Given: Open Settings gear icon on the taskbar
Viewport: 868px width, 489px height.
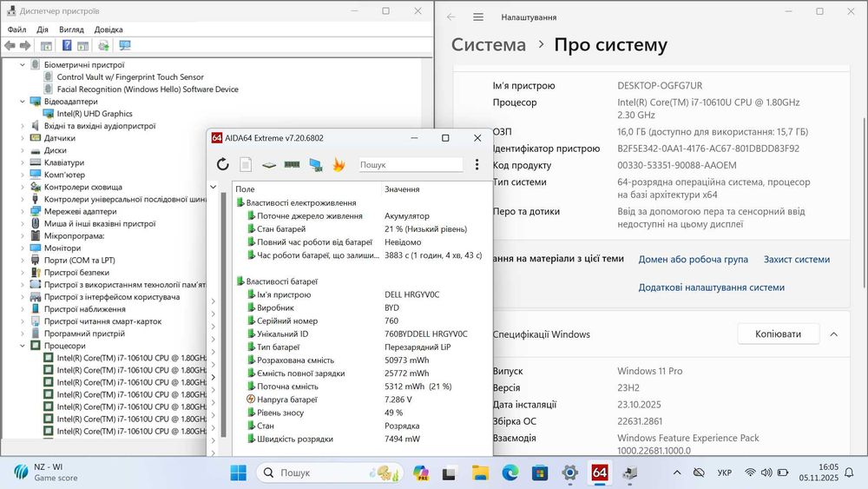Looking at the screenshot, I should pyautogui.click(x=569, y=472).
